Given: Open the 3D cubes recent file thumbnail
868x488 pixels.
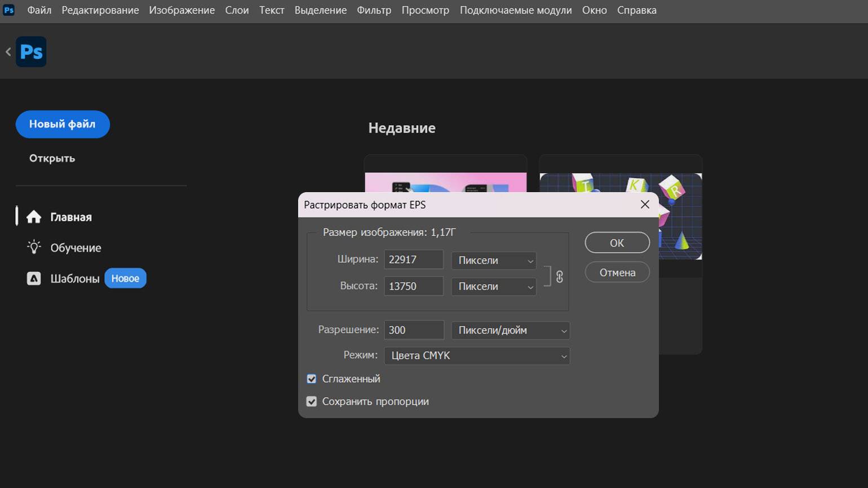Looking at the screenshot, I should coord(621,216).
